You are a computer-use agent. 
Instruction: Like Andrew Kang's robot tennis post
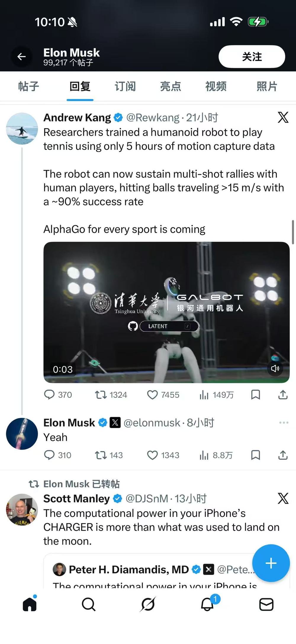pyautogui.click(x=152, y=395)
